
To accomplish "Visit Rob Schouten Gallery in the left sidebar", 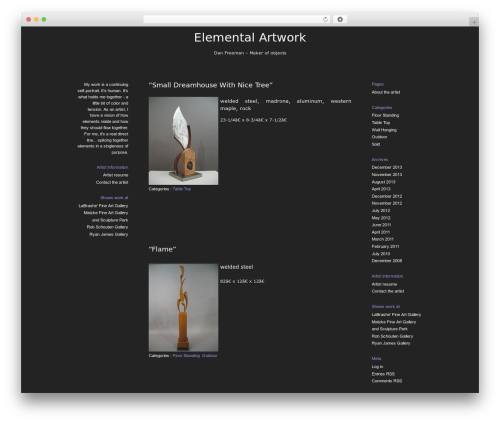I will [107, 227].
